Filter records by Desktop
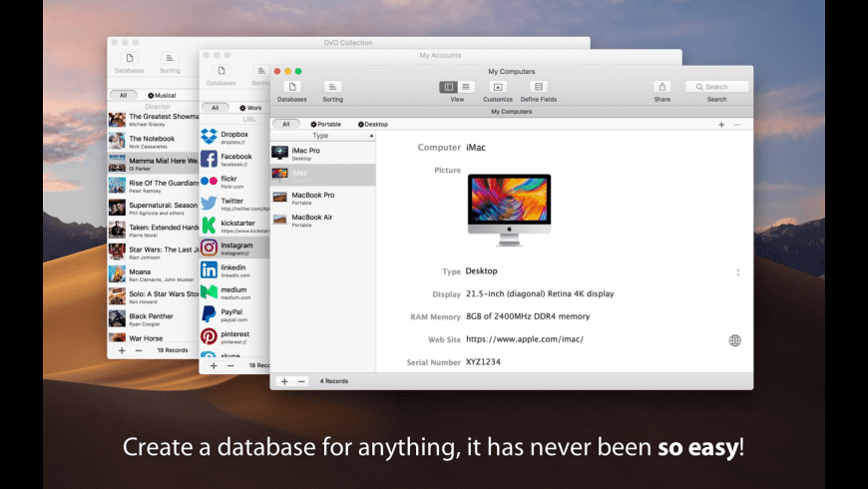Screen dimensions: 868x489 click(373, 125)
